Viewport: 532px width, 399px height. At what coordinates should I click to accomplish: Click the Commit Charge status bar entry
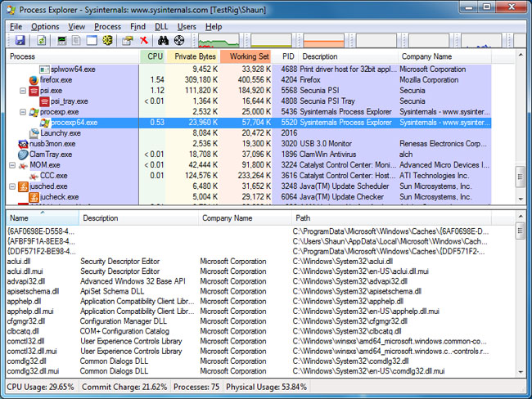[x=124, y=387]
